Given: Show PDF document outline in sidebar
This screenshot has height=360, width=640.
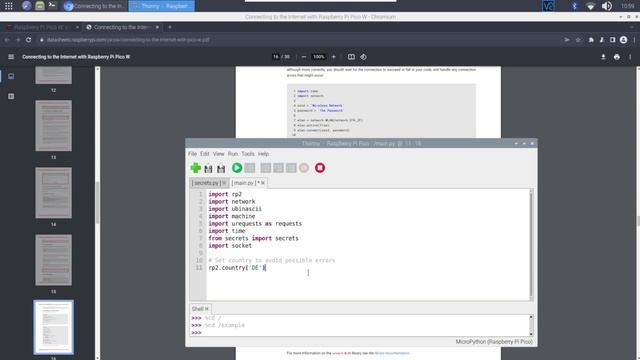Looking at the screenshot, I should 11,96.
